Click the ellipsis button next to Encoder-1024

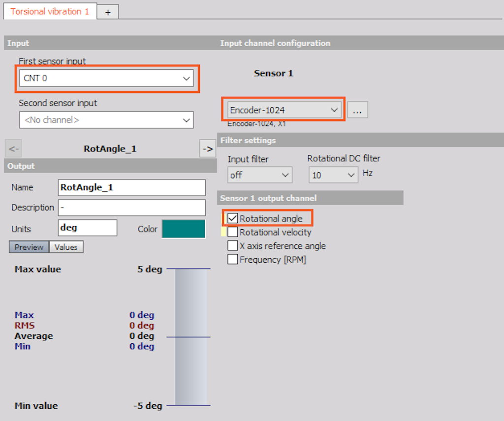click(357, 110)
